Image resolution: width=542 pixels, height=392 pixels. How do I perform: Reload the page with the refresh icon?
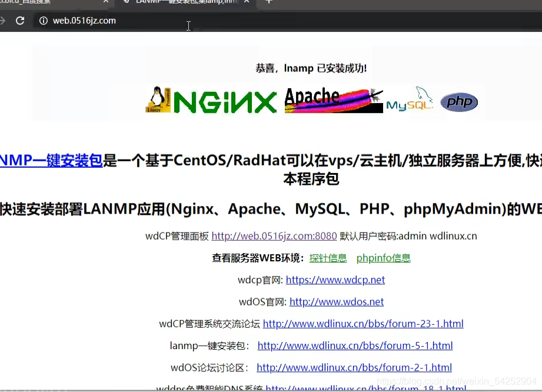point(20,21)
